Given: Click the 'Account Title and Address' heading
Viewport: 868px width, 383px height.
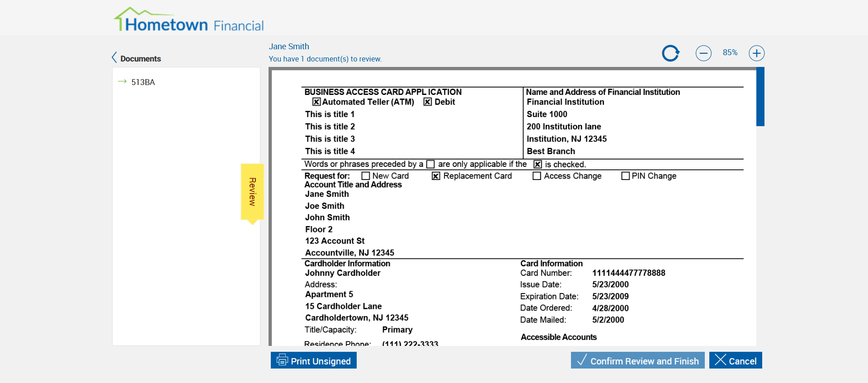Looking at the screenshot, I should tap(353, 184).
